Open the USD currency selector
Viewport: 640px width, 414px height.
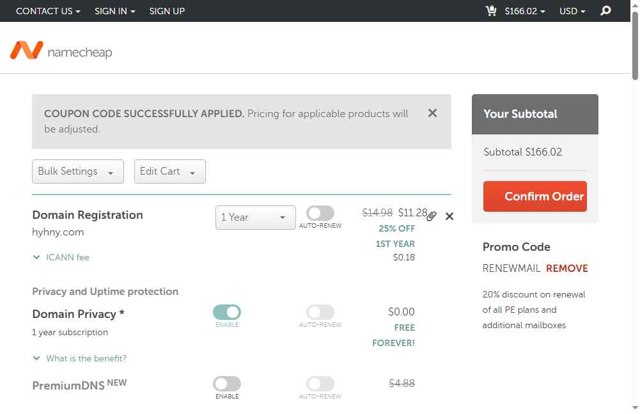pos(571,11)
